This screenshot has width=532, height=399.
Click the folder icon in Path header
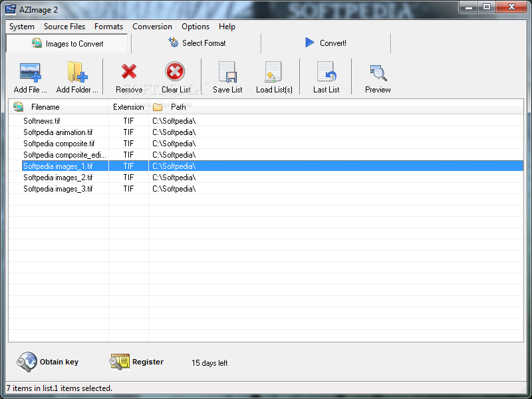tap(158, 107)
